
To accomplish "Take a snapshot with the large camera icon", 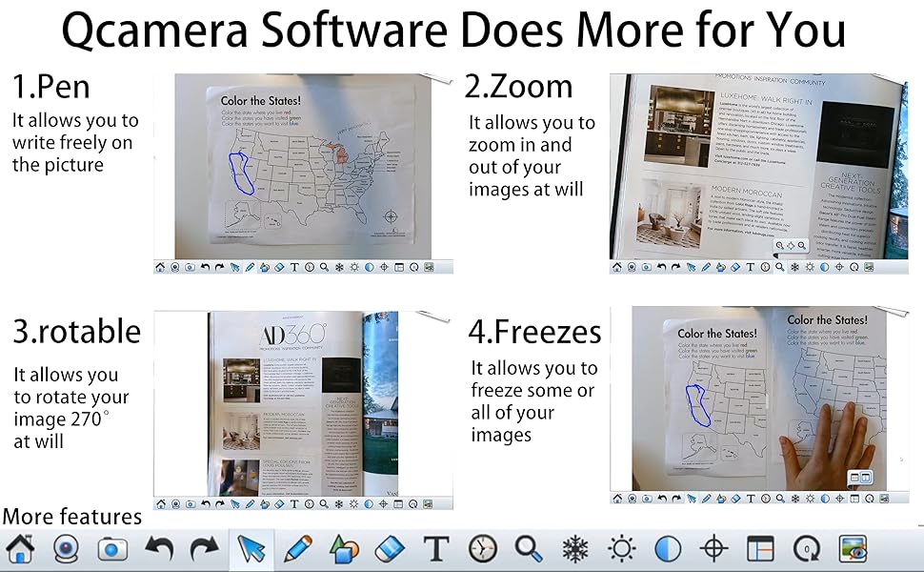I will (112, 549).
